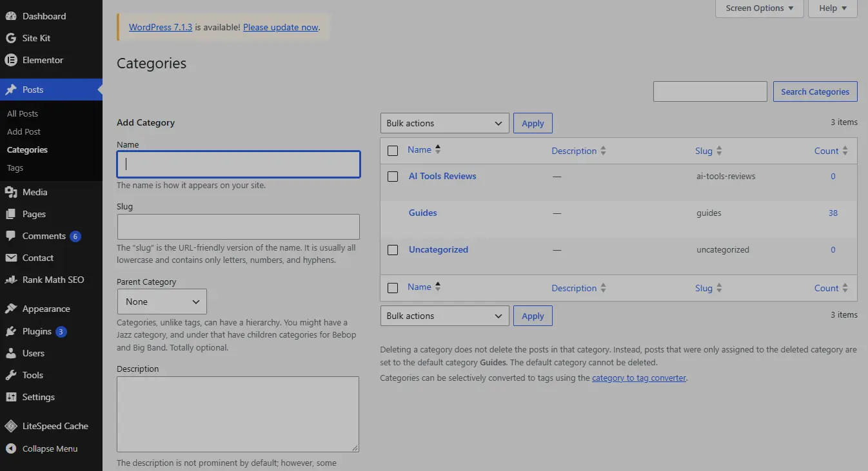
Task: Sort by Count in header row
Action: (x=831, y=151)
